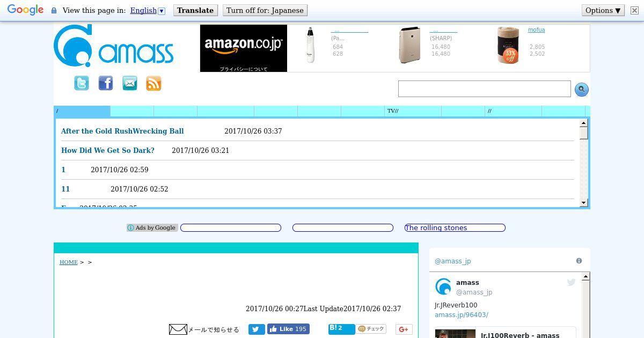Image resolution: width=644 pixels, height=338 pixels.
Task: Open Twitter widget info icon
Action: click(x=579, y=261)
